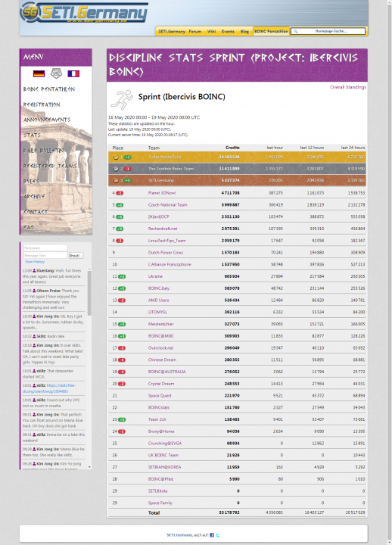Click the Nickname input field
The image size is (392, 545).
coord(45,248)
